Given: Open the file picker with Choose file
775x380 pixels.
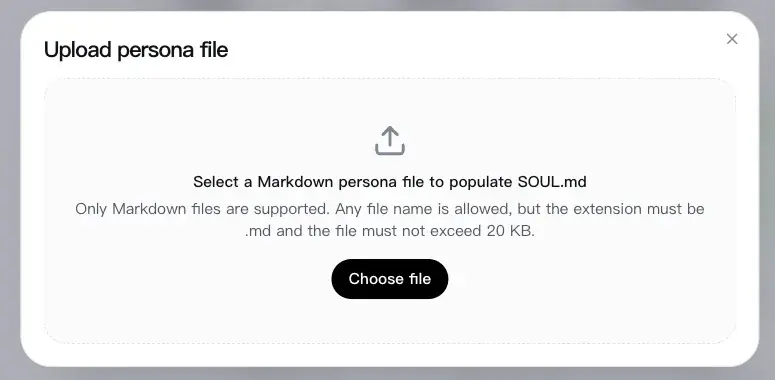Looking at the screenshot, I should pyautogui.click(x=389, y=279).
